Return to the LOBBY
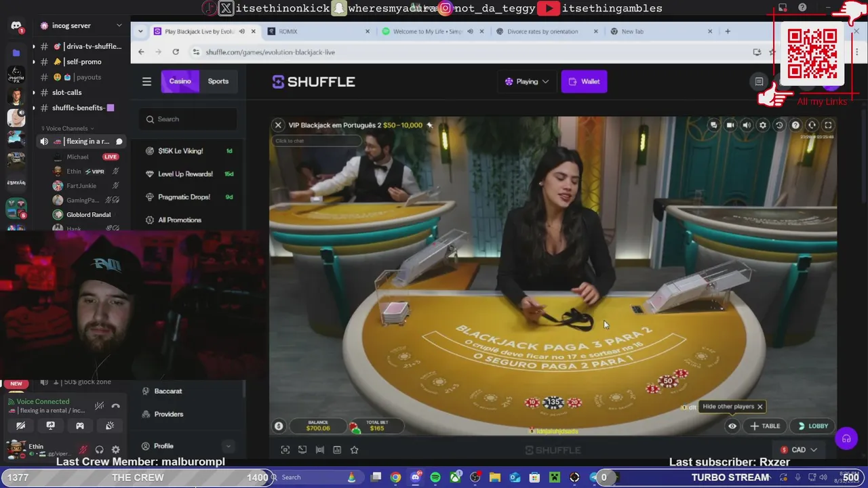 (x=812, y=426)
